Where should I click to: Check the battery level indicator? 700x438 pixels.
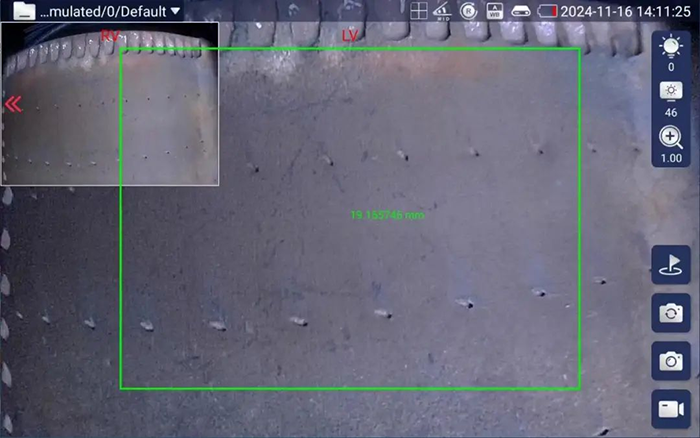tap(548, 11)
